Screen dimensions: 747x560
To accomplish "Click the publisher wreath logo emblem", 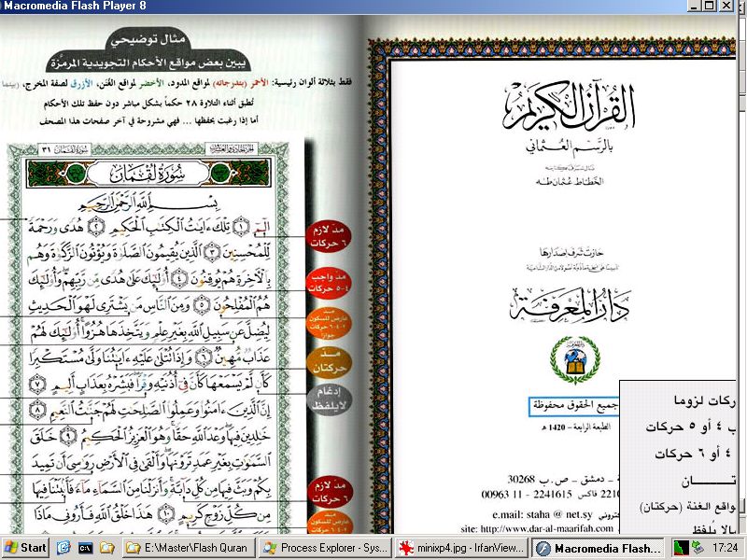I will coord(575,359).
